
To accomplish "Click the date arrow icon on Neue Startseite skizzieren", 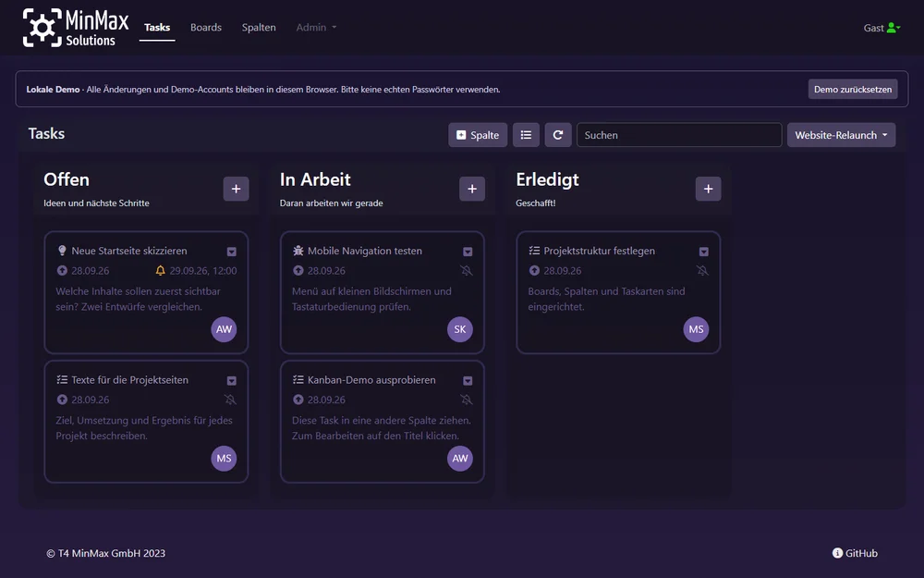I will coord(62,271).
